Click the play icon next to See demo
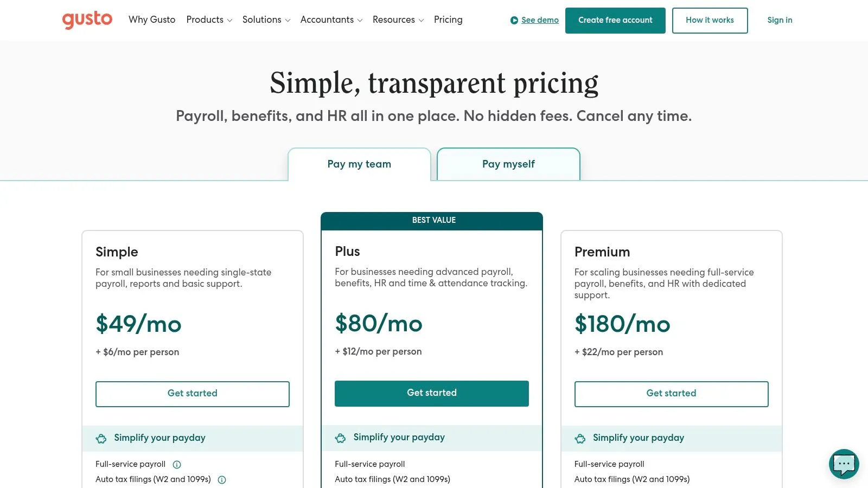 pyautogui.click(x=513, y=20)
